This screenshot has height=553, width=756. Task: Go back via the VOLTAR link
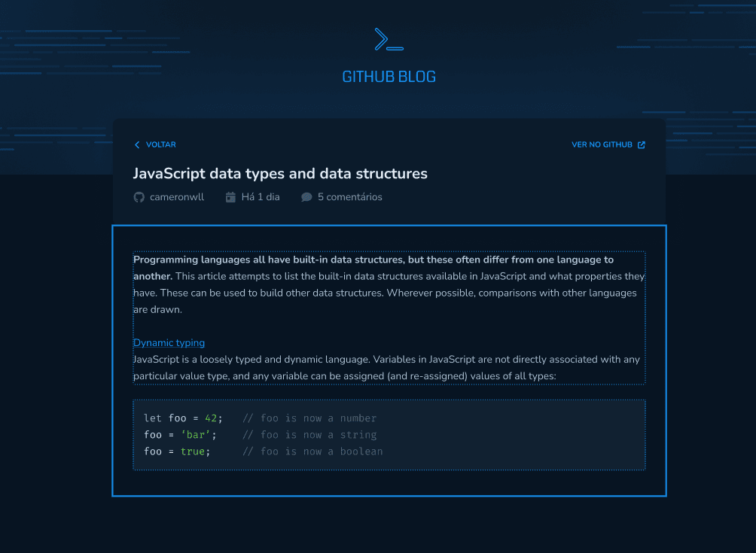[x=160, y=144]
